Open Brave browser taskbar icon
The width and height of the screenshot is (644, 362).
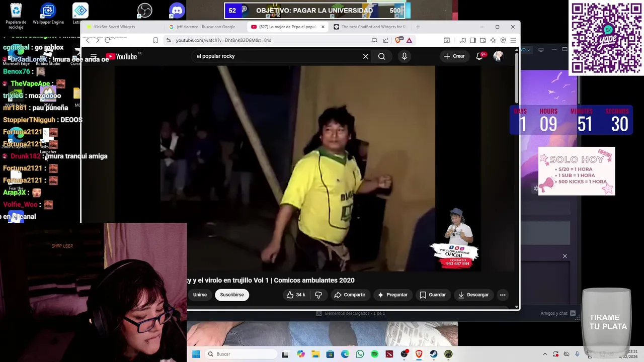click(x=419, y=354)
